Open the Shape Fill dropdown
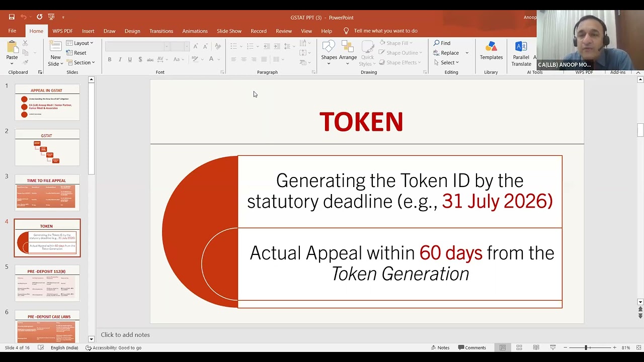 click(x=396, y=43)
